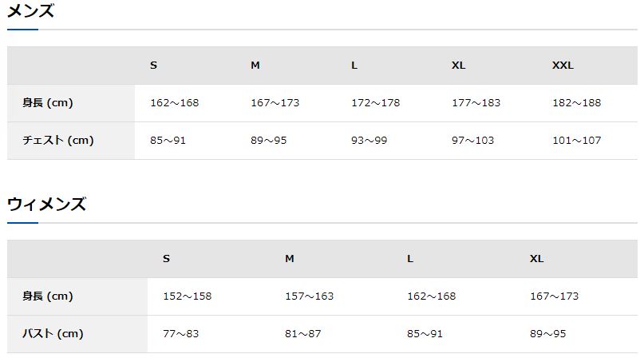The height and width of the screenshot is (362, 644).
Task: Click the 93～99 chest value
Action: [369, 141]
